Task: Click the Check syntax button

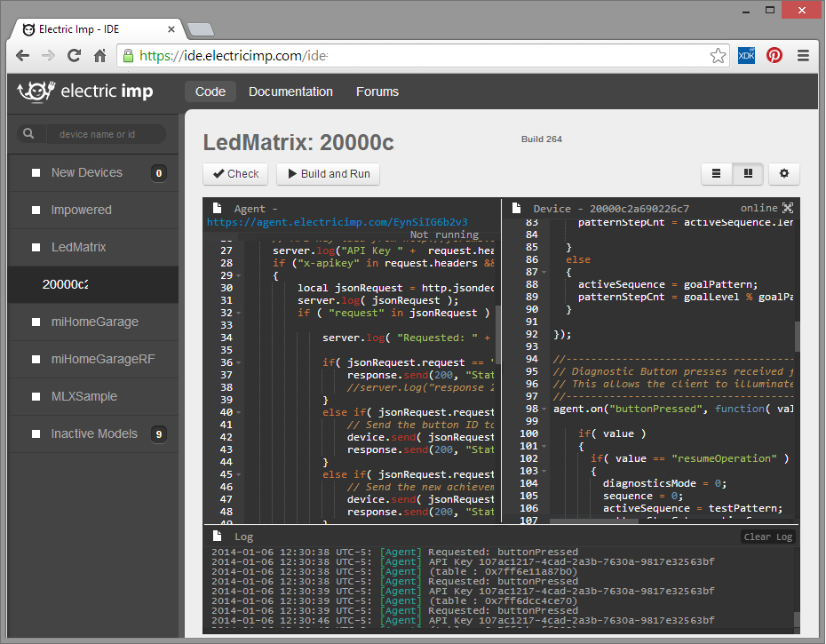Action: pos(235,174)
